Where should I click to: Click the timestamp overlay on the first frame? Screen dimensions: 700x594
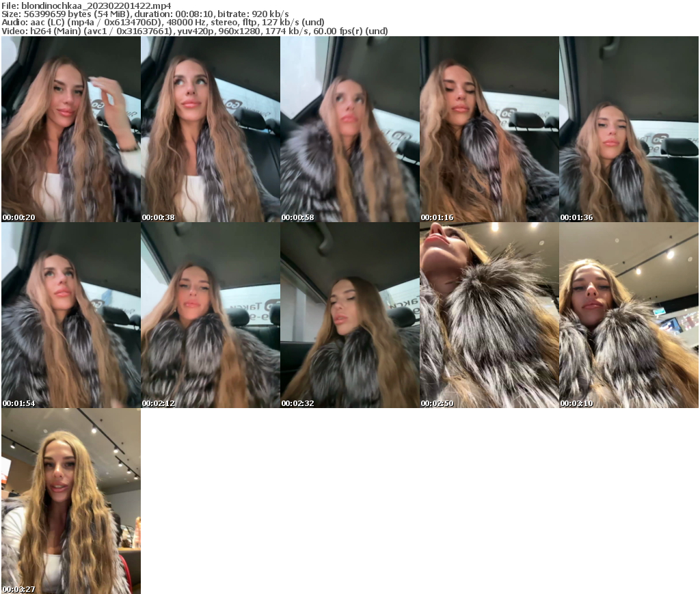pos(17,216)
